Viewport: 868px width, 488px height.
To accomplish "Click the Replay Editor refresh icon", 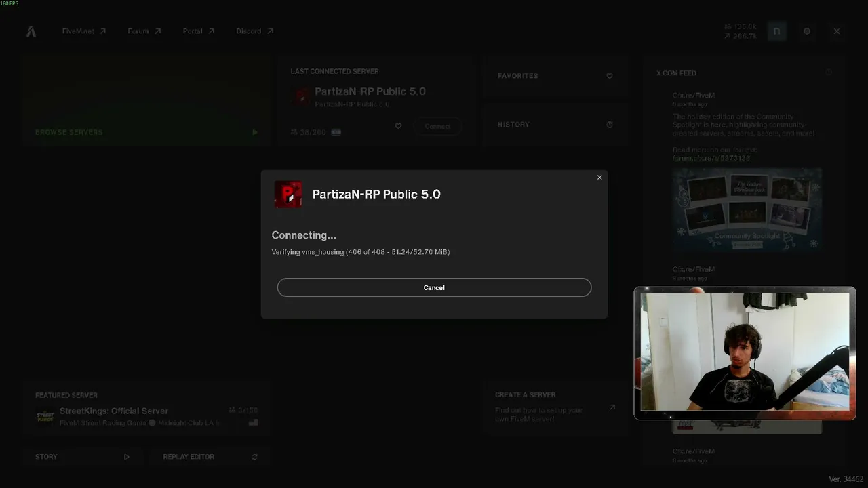I will click(255, 457).
